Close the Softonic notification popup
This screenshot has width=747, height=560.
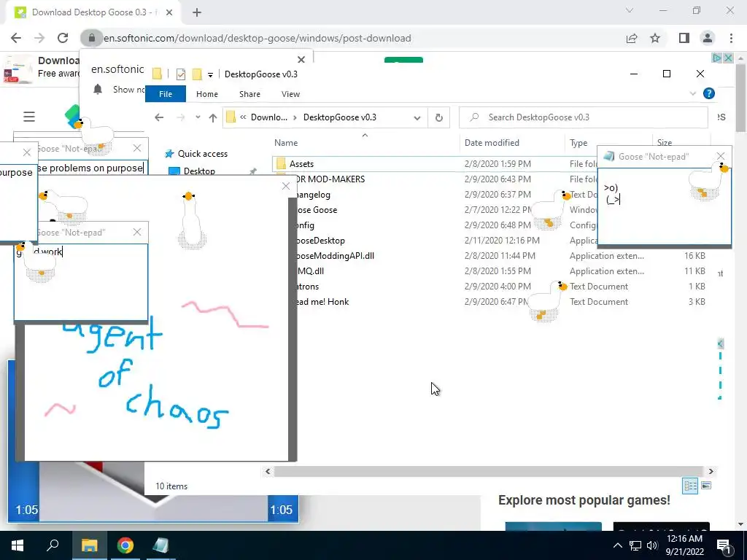(301, 60)
